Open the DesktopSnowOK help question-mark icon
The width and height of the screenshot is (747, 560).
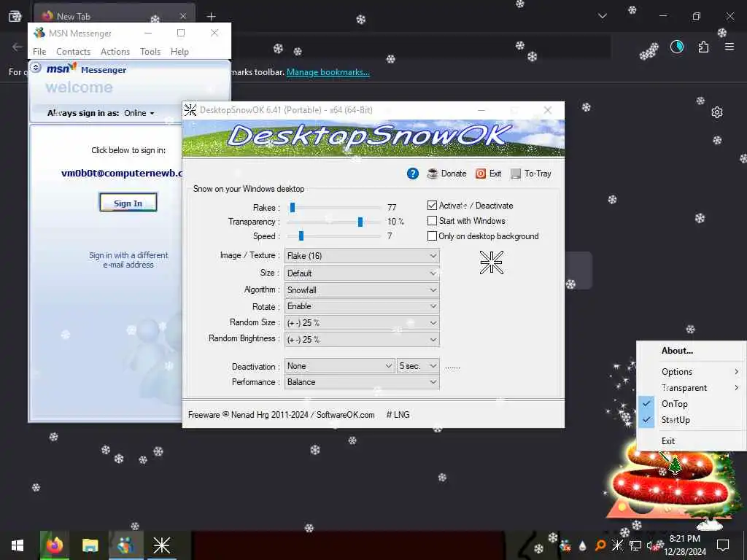(x=413, y=174)
